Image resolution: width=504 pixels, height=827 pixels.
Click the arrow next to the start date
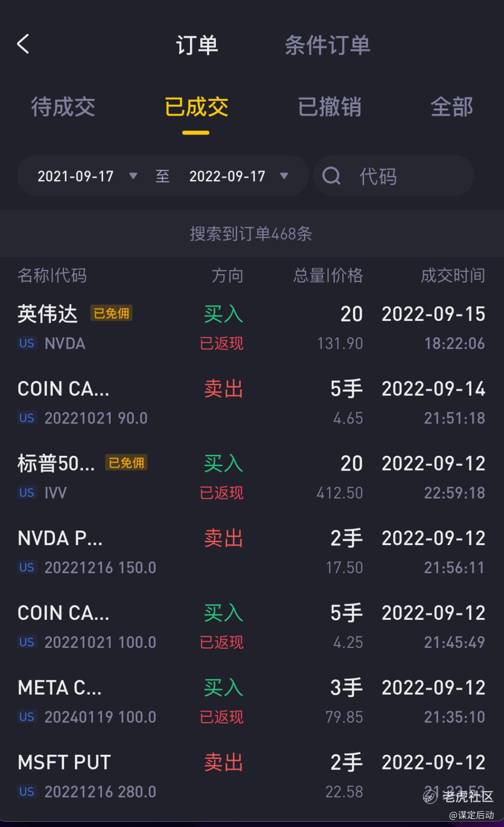133,176
